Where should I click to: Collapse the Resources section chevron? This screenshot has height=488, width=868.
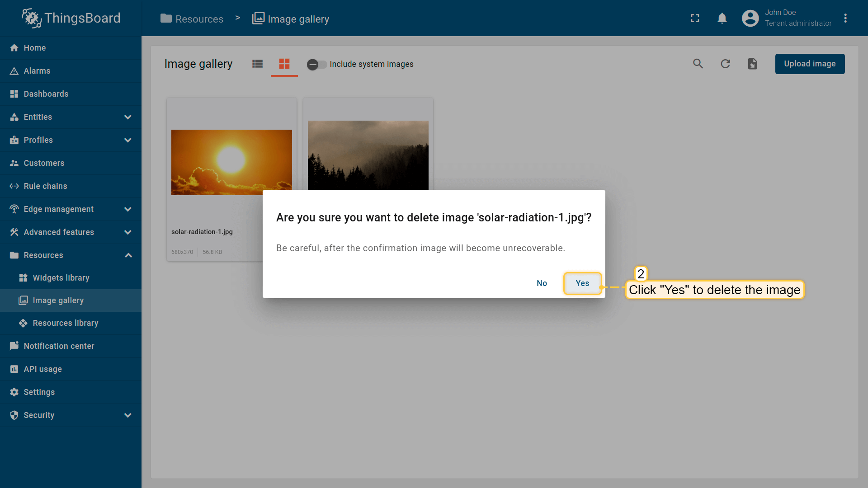[x=128, y=255]
